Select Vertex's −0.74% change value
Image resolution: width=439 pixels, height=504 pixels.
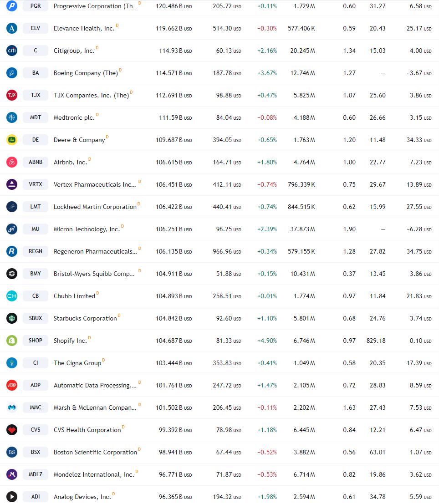click(267, 184)
